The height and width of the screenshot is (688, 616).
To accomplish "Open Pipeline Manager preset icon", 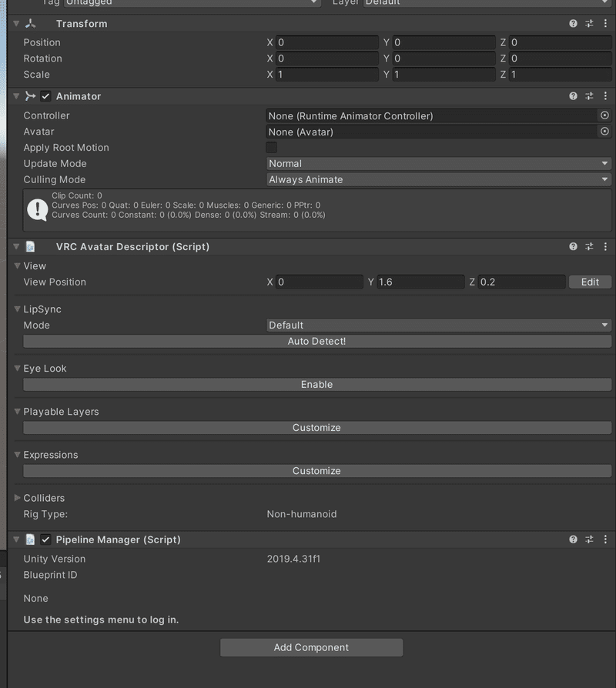I will [589, 539].
